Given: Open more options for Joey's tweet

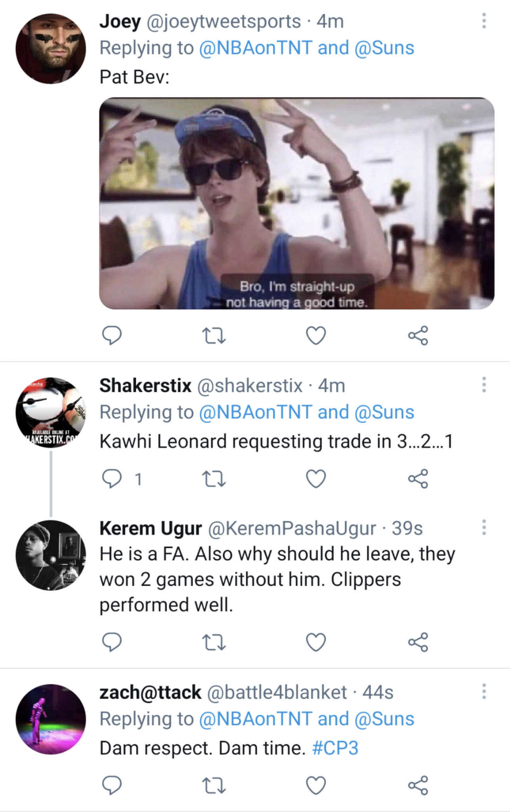Looking at the screenshot, I should (x=484, y=21).
